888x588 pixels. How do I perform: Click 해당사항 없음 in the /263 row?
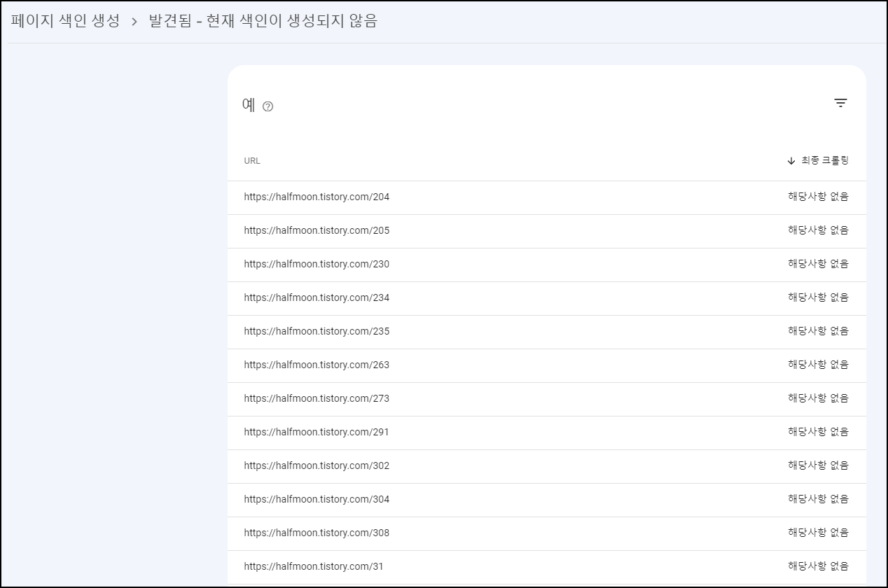point(818,365)
